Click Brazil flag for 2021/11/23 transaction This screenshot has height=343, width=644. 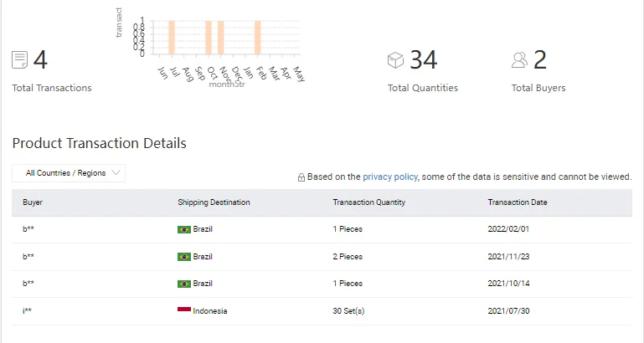coord(184,257)
